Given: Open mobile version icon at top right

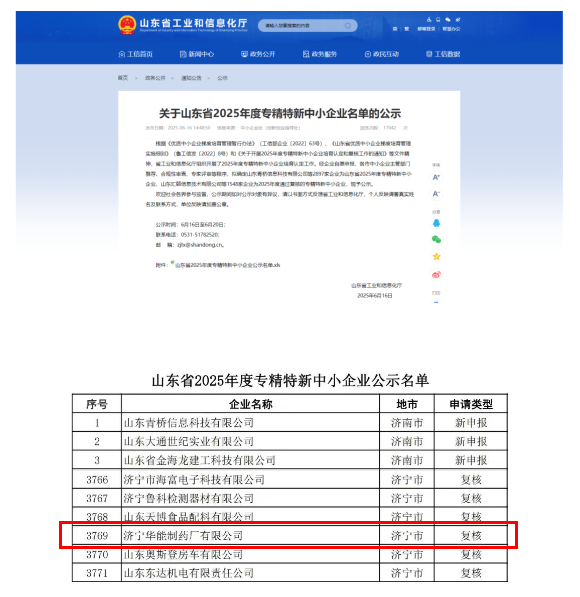Looking at the screenshot, I should tap(438, 19).
